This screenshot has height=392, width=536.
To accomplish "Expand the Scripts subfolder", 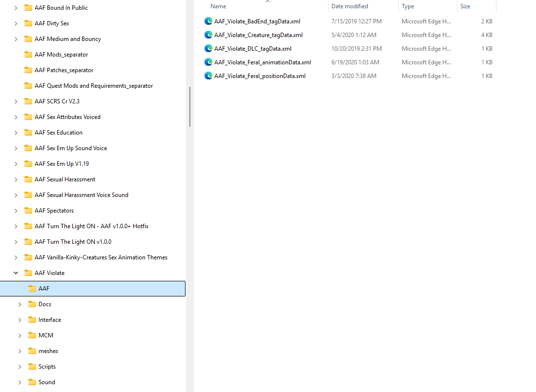I will (20, 367).
